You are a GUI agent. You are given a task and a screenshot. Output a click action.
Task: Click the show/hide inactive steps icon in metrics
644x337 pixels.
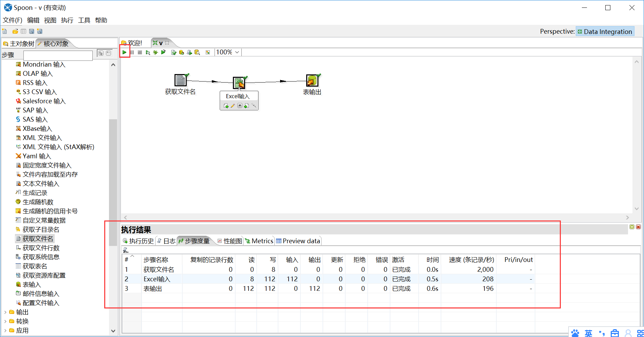click(x=126, y=250)
